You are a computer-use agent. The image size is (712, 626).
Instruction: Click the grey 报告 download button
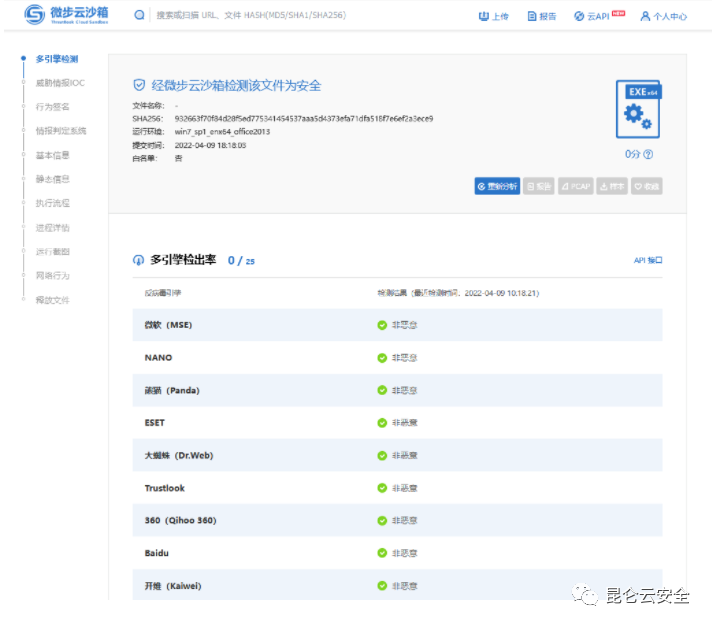(539, 186)
